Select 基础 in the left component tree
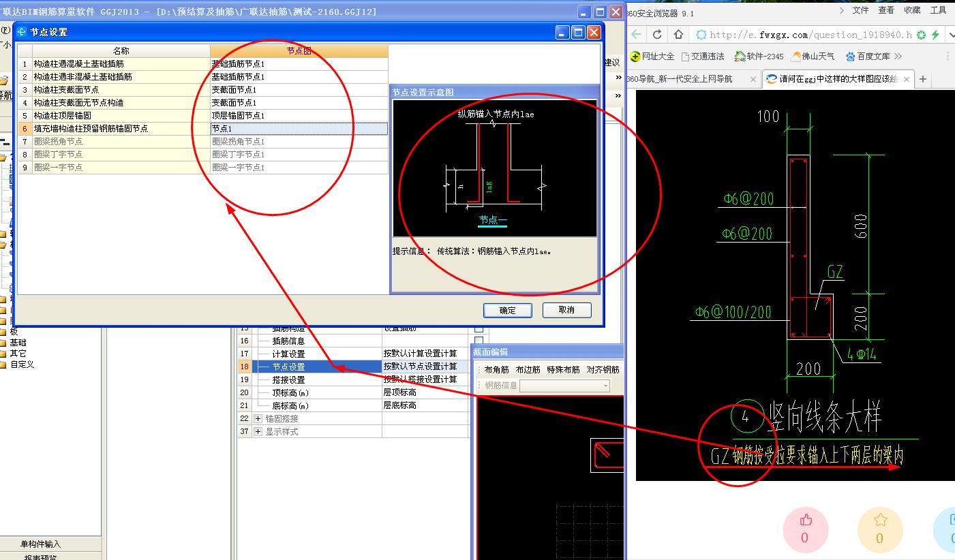Image resolution: width=955 pixels, height=560 pixels. (x=18, y=343)
